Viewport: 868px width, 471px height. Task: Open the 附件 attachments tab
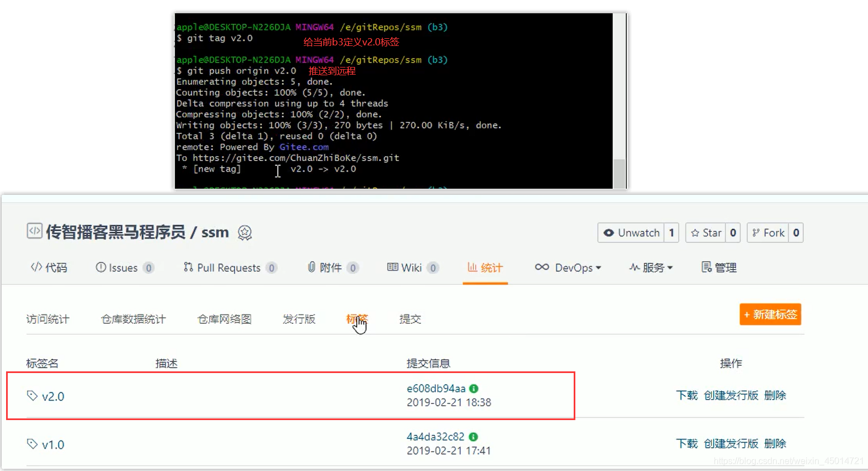[333, 268]
